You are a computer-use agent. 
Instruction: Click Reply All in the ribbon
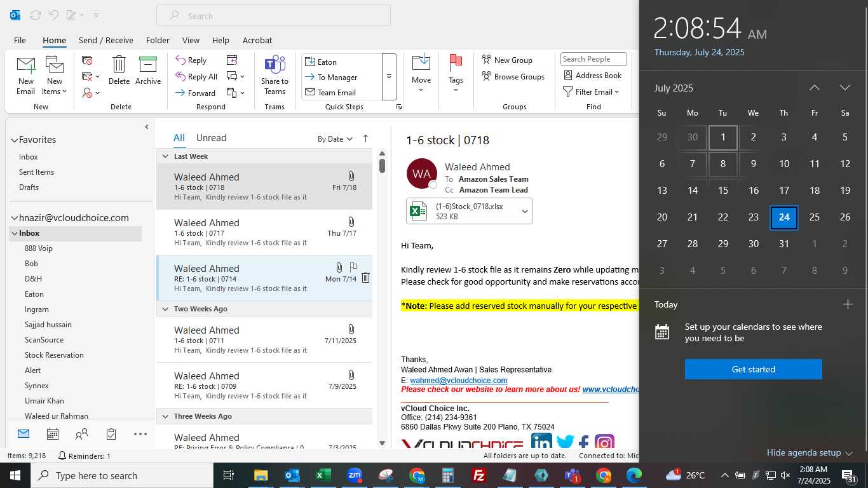pyautogui.click(x=196, y=77)
